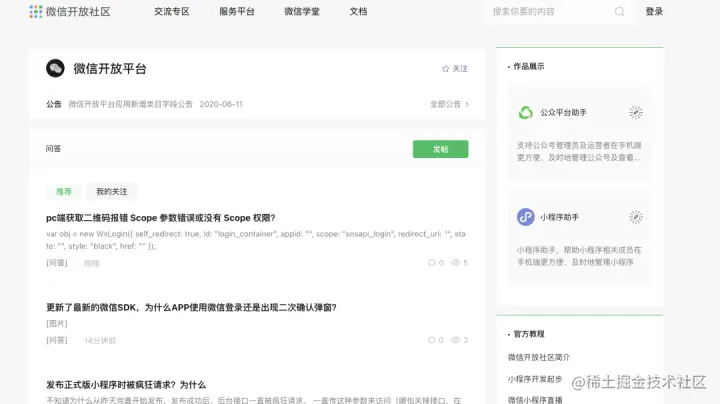Expand 全部公告 chevron arrow
The height and width of the screenshot is (404, 720).
click(467, 104)
